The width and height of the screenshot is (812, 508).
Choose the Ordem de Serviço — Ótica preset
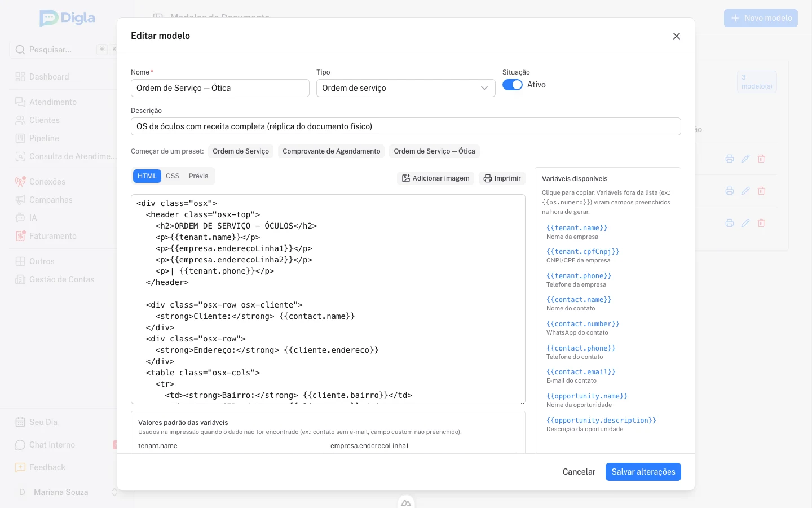434,151
